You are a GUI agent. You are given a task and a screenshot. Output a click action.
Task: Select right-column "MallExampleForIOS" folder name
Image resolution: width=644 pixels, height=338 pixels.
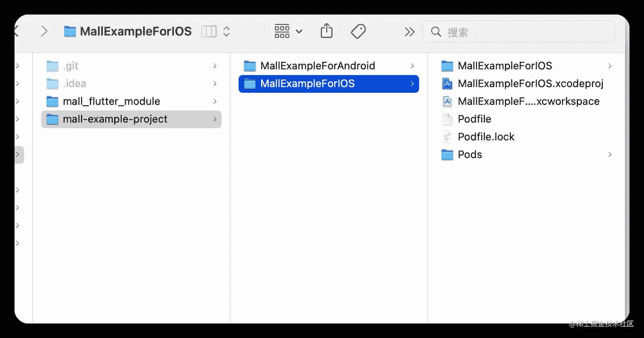point(505,66)
